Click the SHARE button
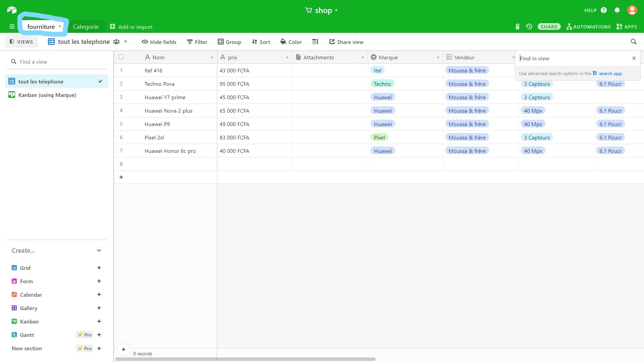644x362 pixels. [x=549, y=27]
